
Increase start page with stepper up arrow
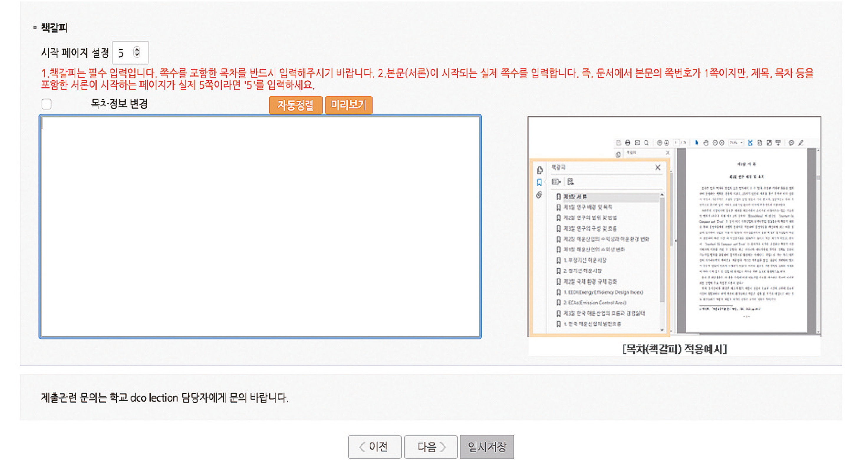click(x=137, y=49)
